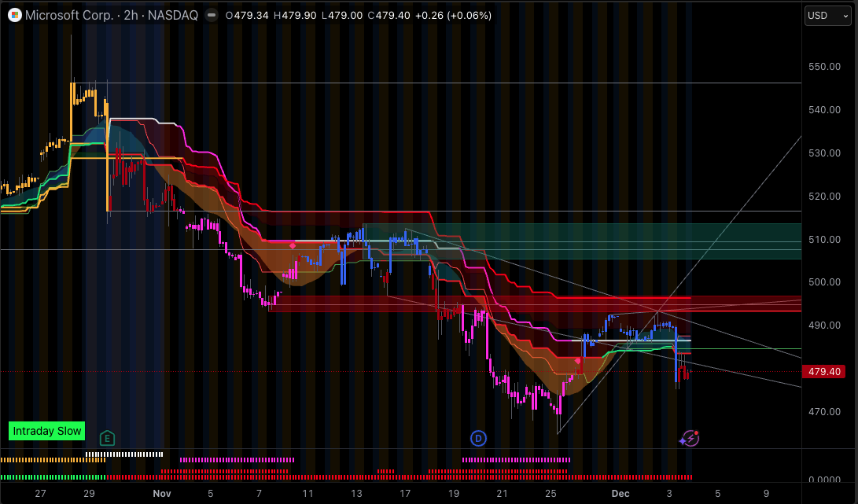Open the Dividend marker icon labeled D
Screen dimensions: 858x504
(478, 438)
